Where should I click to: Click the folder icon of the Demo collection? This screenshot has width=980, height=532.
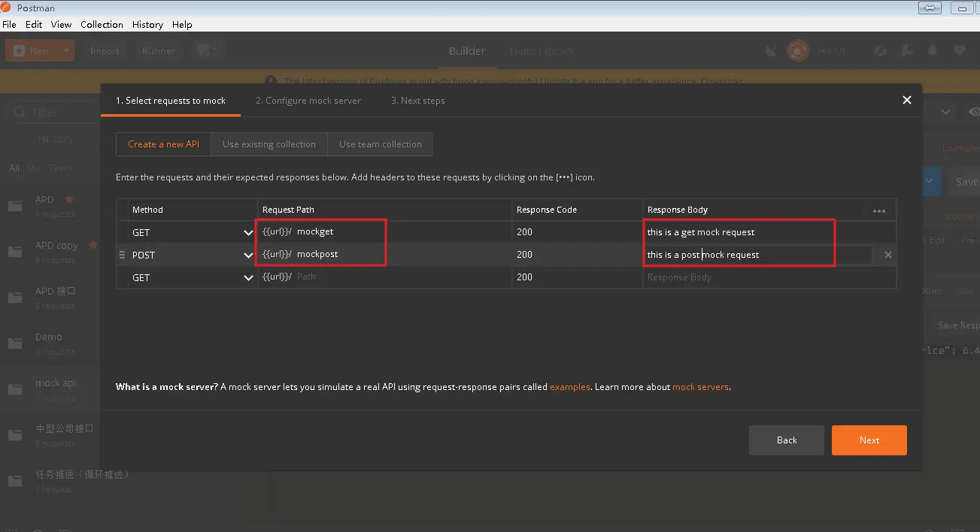coord(15,343)
